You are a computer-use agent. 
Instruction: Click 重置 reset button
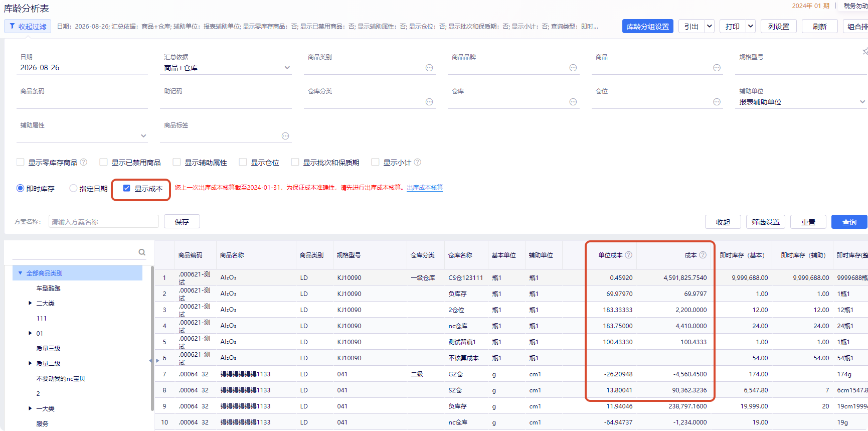click(x=808, y=222)
